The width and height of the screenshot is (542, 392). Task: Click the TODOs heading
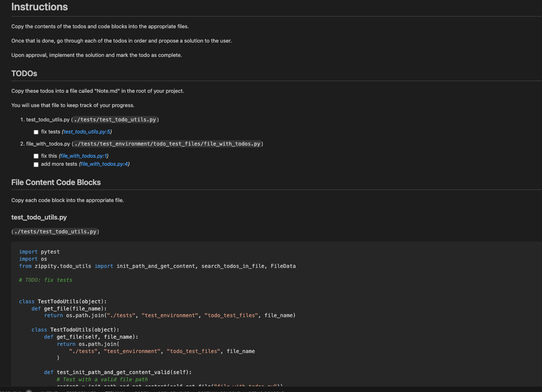[x=24, y=73]
